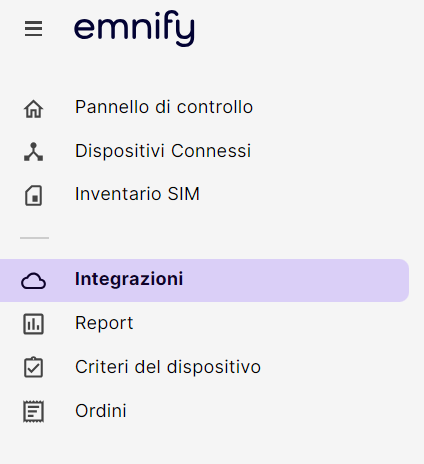Screen dimensions: 424x464
Task: Click the bar chart Report icon
Action: click(x=33, y=324)
